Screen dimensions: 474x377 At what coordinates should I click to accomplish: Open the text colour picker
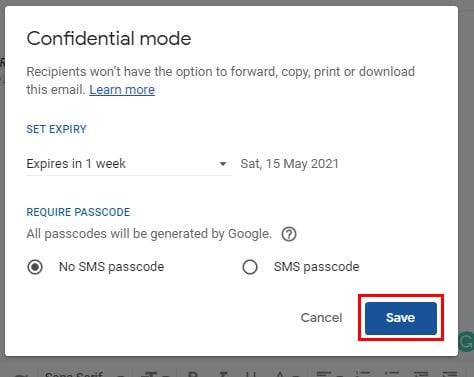point(285,375)
